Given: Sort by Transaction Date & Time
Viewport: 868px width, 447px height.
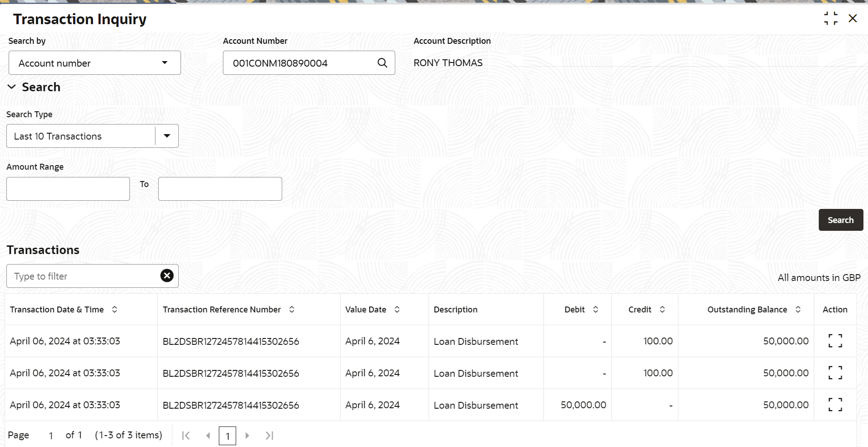Looking at the screenshot, I should (114, 309).
